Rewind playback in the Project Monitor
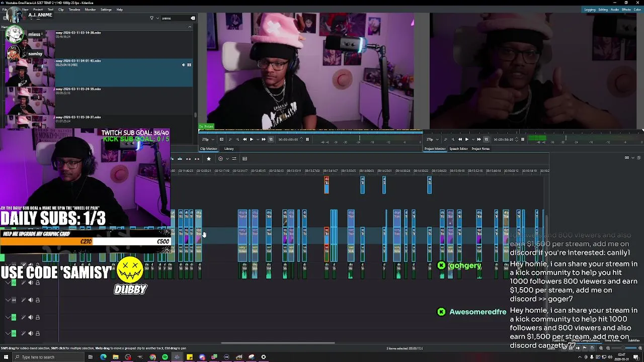Screen dimensions: 644x362 460,139
